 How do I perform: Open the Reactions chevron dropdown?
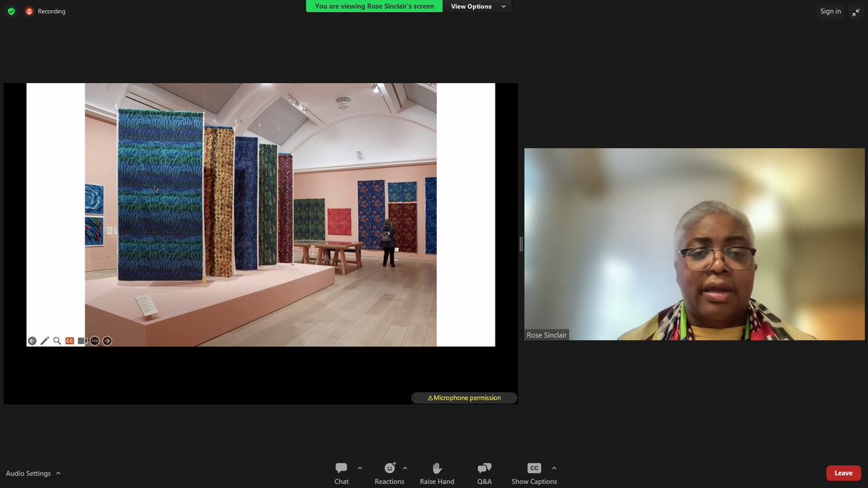(x=404, y=467)
